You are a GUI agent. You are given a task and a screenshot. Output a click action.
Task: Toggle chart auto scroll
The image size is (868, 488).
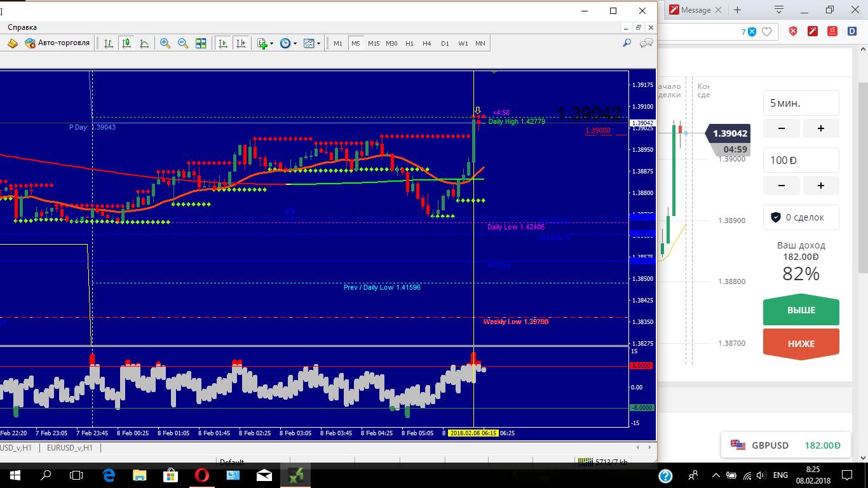pyautogui.click(x=222, y=43)
